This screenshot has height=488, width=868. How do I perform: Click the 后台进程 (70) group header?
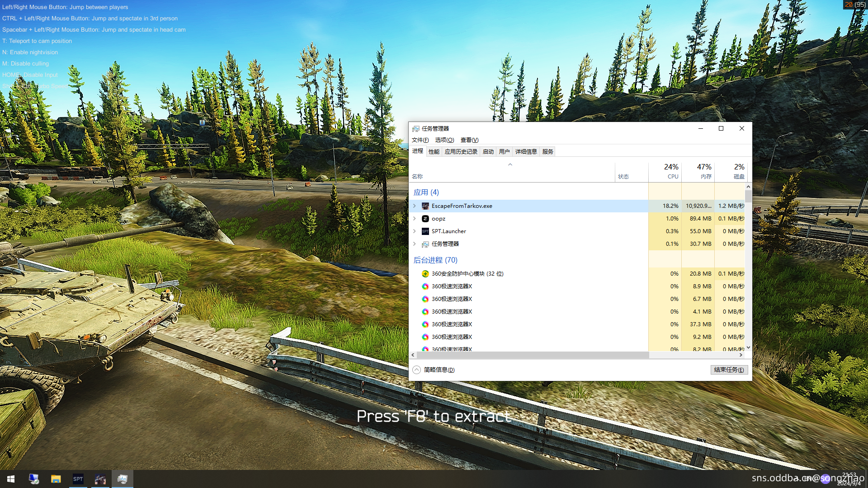(435, 260)
